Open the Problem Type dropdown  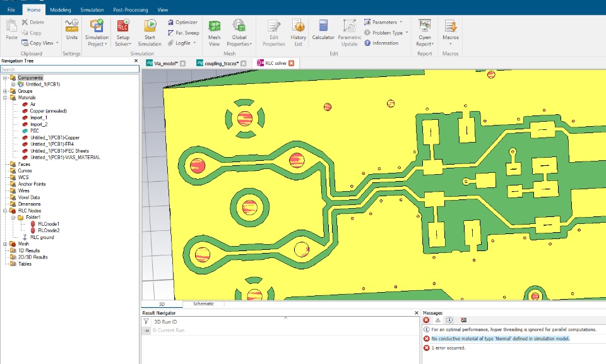click(x=407, y=33)
